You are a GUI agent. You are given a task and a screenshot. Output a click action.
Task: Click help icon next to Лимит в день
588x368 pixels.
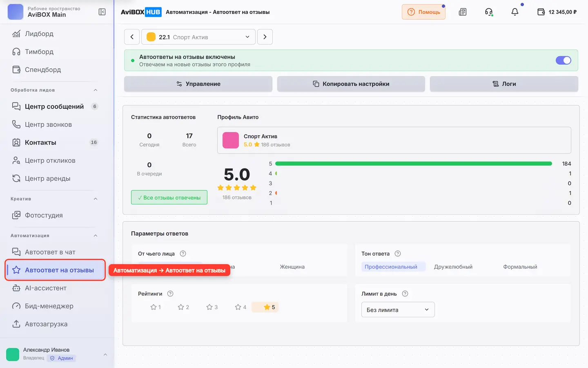pyautogui.click(x=405, y=294)
